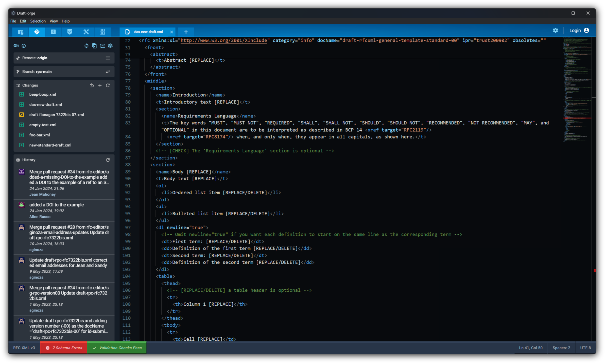
Task: Click Ln 41, Col 50 cursor position
Action: point(531,348)
